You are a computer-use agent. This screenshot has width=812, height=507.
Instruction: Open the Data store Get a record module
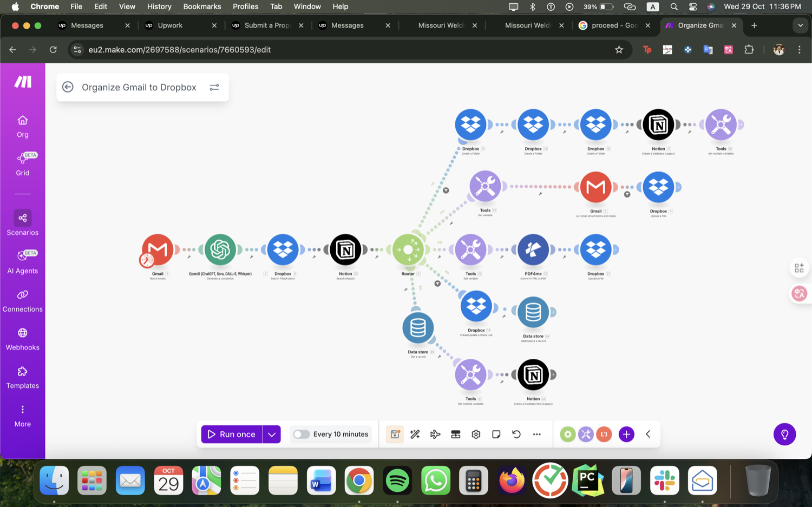(418, 328)
